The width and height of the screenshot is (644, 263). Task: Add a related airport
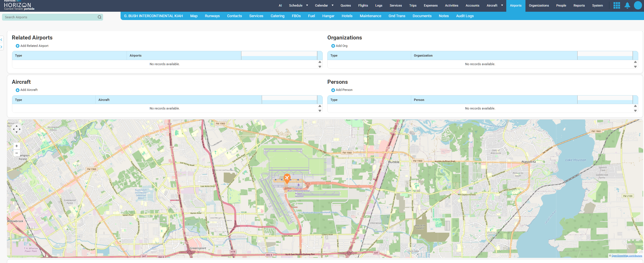point(32,46)
